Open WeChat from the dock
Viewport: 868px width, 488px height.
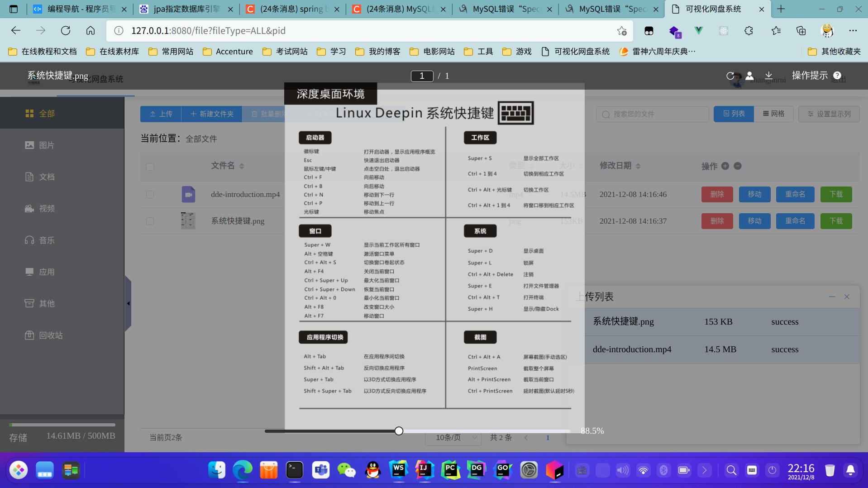click(x=347, y=470)
